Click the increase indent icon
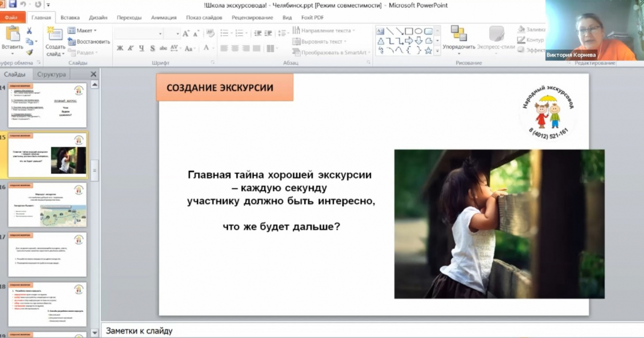Viewport: 644px width, 338px height. (268, 33)
